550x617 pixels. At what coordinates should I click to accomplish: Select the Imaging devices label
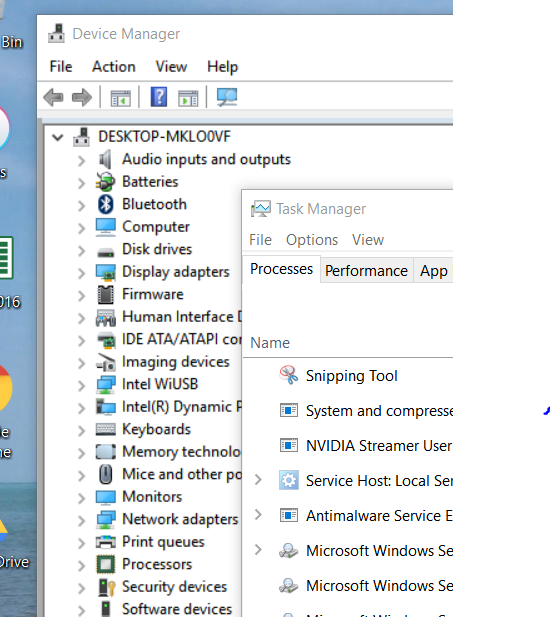point(176,362)
